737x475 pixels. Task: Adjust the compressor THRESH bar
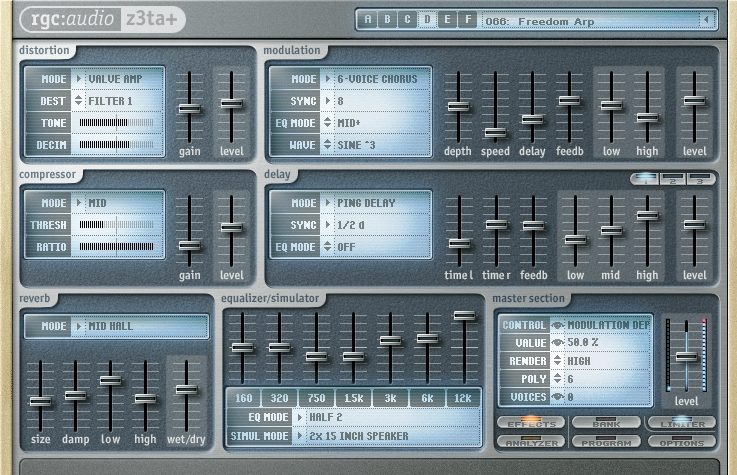pyautogui.click(x=116, y=225)
